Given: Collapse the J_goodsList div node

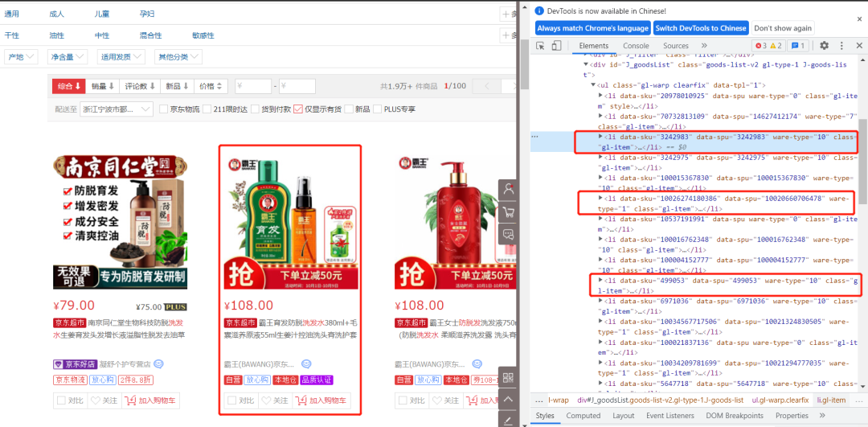Looking at the screenshot, I should [x=586, y=65].
